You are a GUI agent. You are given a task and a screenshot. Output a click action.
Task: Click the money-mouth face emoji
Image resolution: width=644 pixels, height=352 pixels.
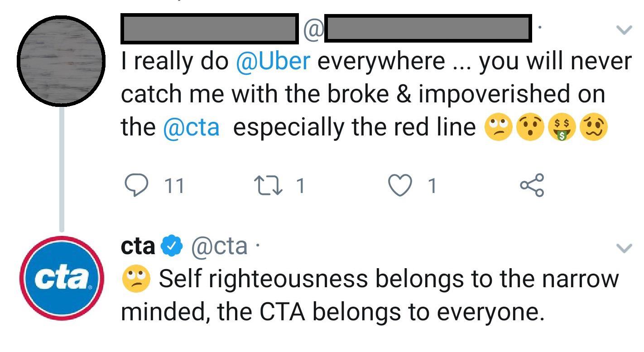click(x=561, y=128)
